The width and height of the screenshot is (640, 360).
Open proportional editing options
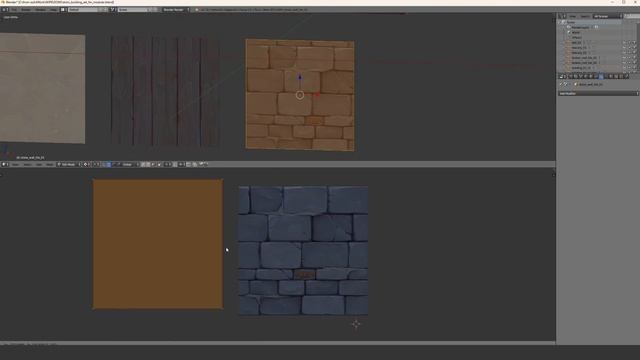coord(167,164)
